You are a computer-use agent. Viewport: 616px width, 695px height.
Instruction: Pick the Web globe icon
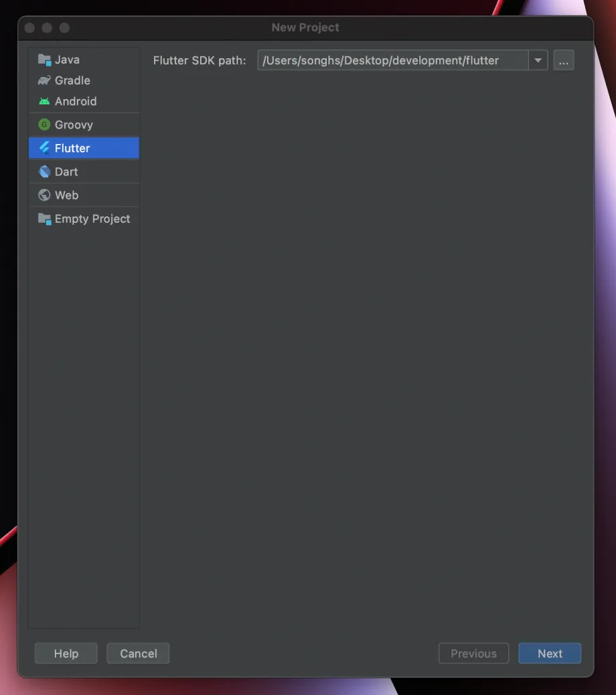click(x=44, y=195)
